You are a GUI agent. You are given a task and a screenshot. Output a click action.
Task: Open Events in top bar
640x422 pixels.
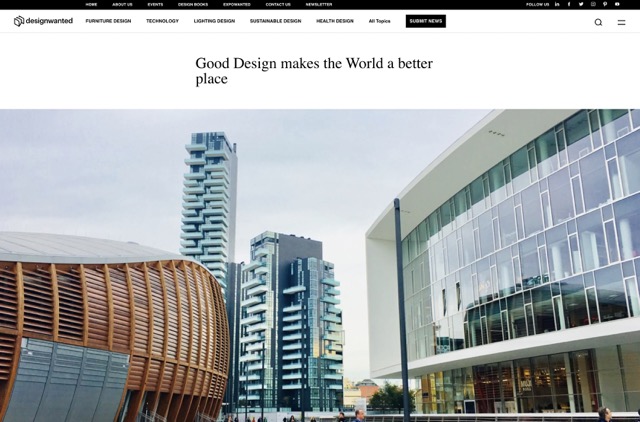pos(155,4)
